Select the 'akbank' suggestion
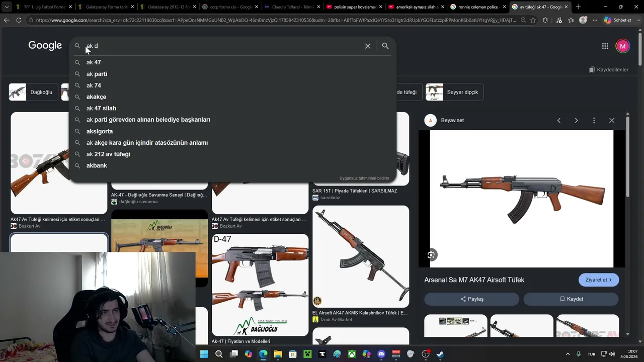Viewport: 644px width, 362px height. pyautogui.click(x=232, y=165)
